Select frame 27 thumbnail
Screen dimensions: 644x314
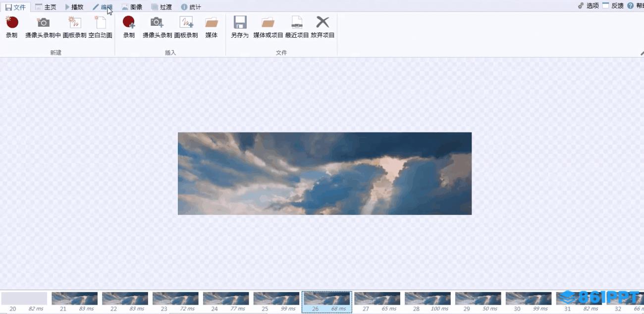click(x=377, y=298)
